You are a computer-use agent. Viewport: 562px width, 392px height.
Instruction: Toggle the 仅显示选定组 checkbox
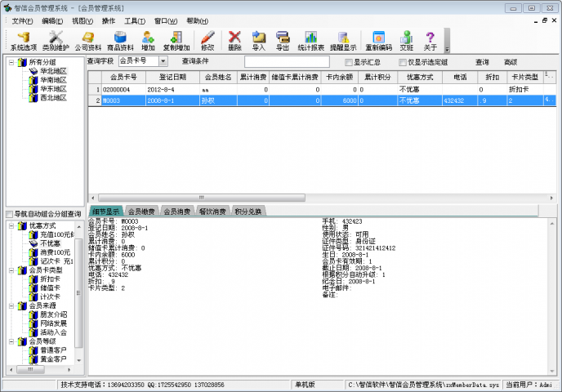click(402, 62)
